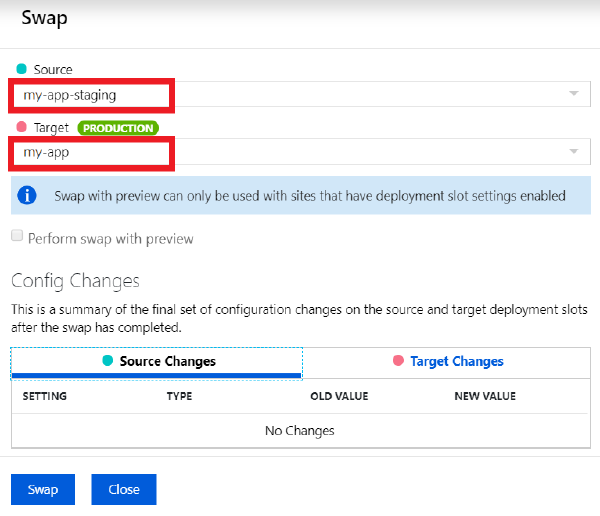Click the TYPE column header
This screenshot has width=600, height=516.
pos(180,397)
